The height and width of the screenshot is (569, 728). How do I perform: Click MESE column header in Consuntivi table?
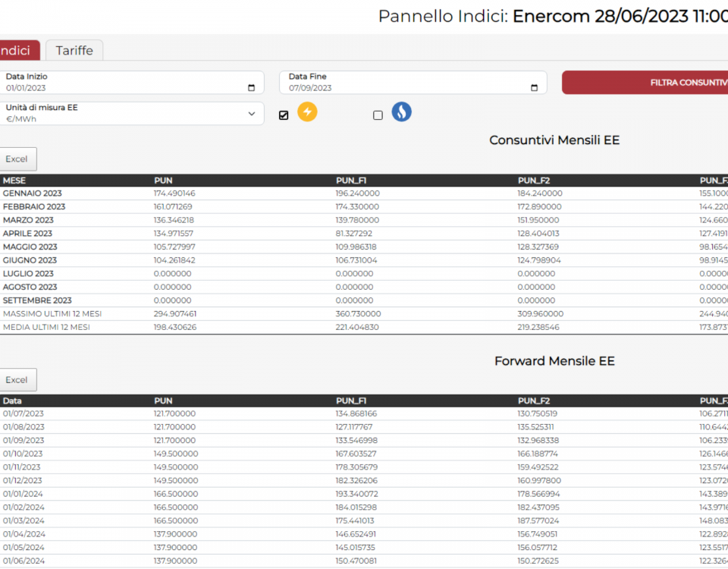[x=14, y=181]
